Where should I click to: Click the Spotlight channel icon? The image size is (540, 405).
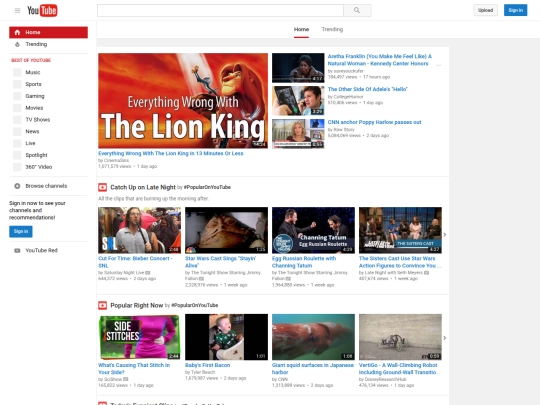click(17, 155)
